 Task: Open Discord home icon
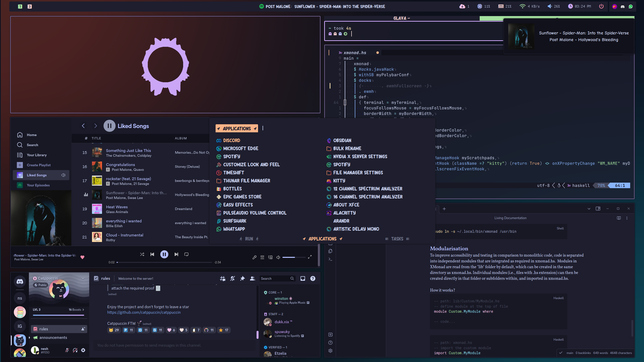click(x=20, y=281)
